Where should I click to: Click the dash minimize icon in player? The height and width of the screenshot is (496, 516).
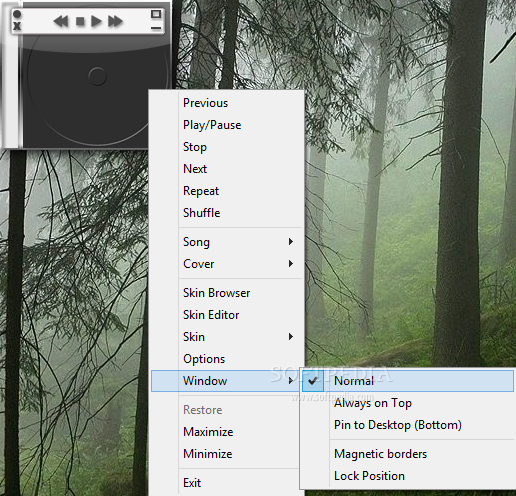[156, 28]
